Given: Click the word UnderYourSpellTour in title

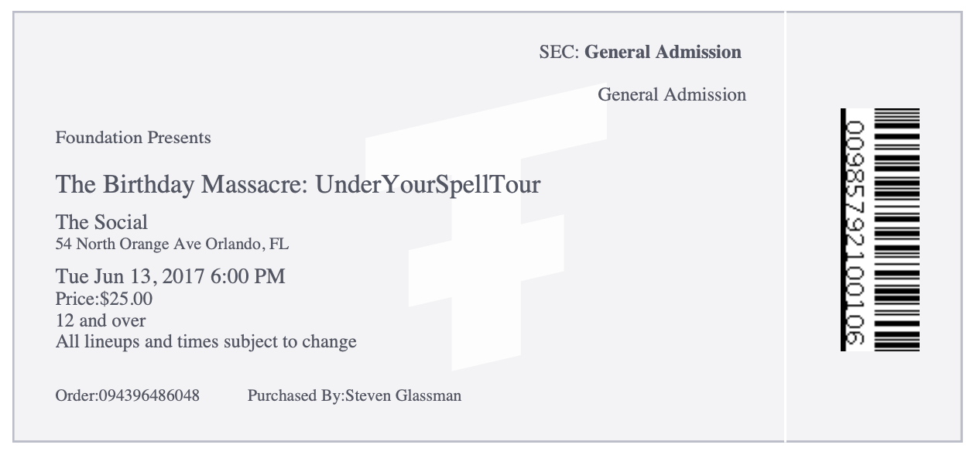Looking at the screenshot, I should pyautogui.click(x=428, y=185).
